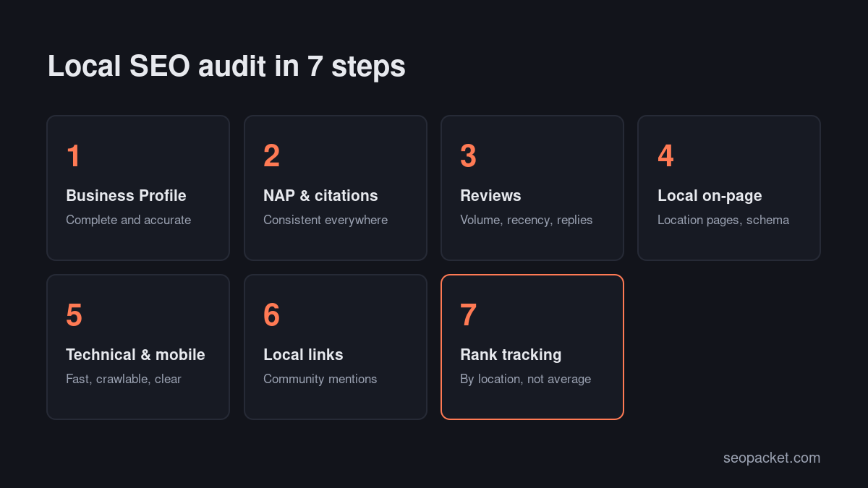Click the "Complete and accurate" subtitle

(129, 220)
